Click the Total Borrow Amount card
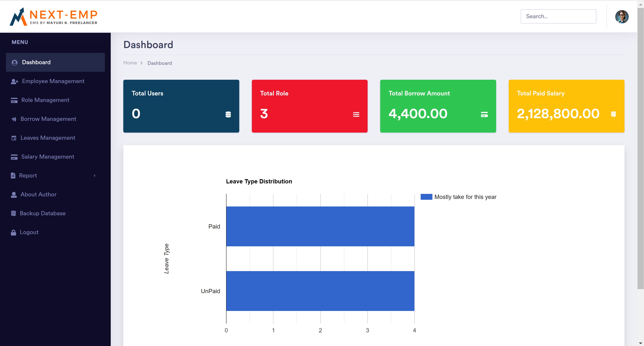 pyautogui.click(x=438, y=106)
